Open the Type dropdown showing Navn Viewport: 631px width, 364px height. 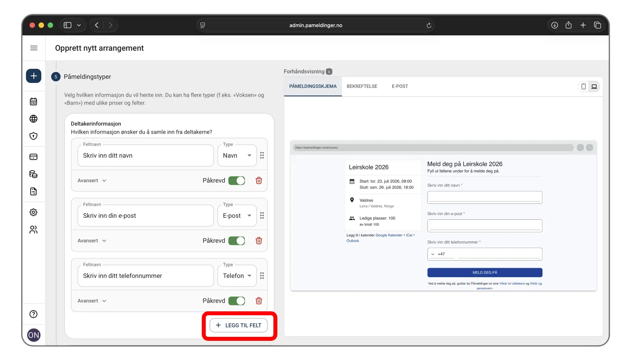coord(237,156)
